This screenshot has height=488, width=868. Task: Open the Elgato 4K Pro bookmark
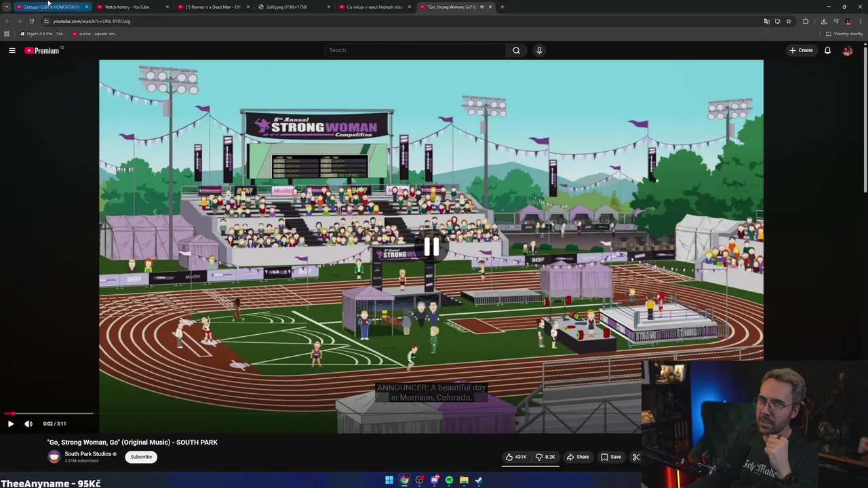tap(43, 34)
